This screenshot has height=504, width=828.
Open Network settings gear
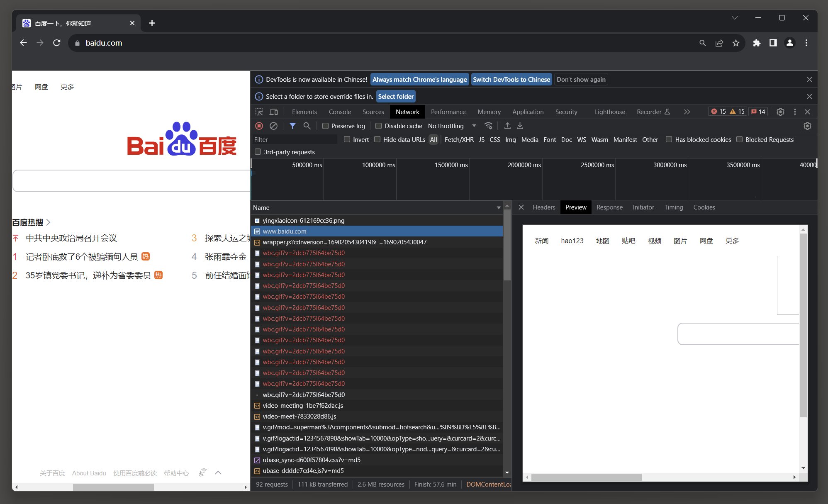coord(807,126)
